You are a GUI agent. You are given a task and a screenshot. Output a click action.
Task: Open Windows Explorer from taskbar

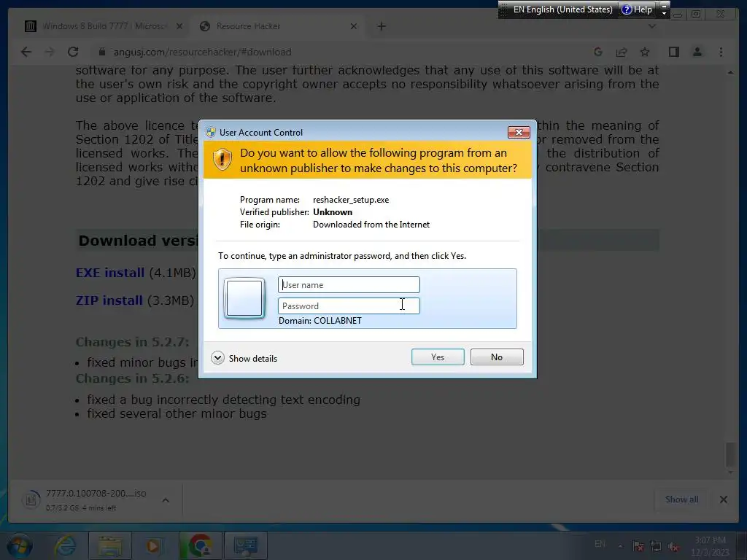tap(110, 545)
